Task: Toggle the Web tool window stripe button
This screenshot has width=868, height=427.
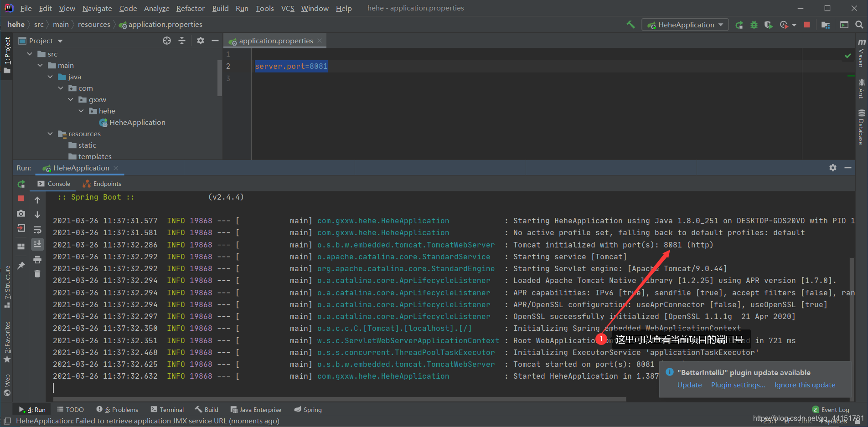Action: (x=7, y=385)
